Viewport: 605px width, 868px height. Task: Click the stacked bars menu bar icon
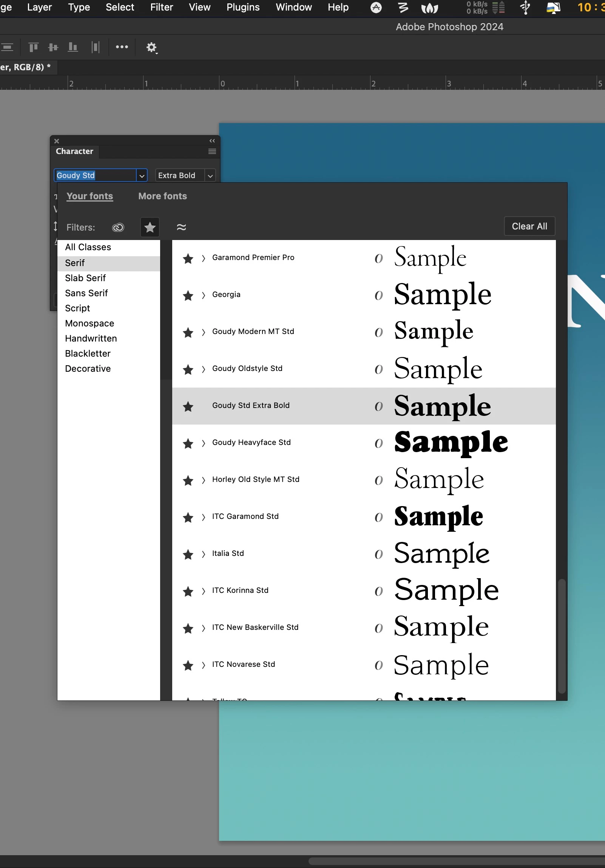[403, 8]
